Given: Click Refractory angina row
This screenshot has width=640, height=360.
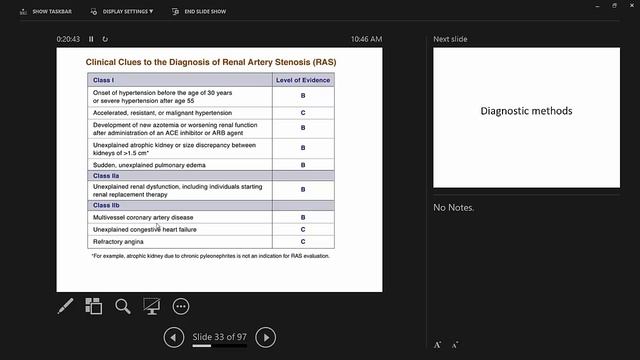Looking at the screenshot, I should [211, 242].
